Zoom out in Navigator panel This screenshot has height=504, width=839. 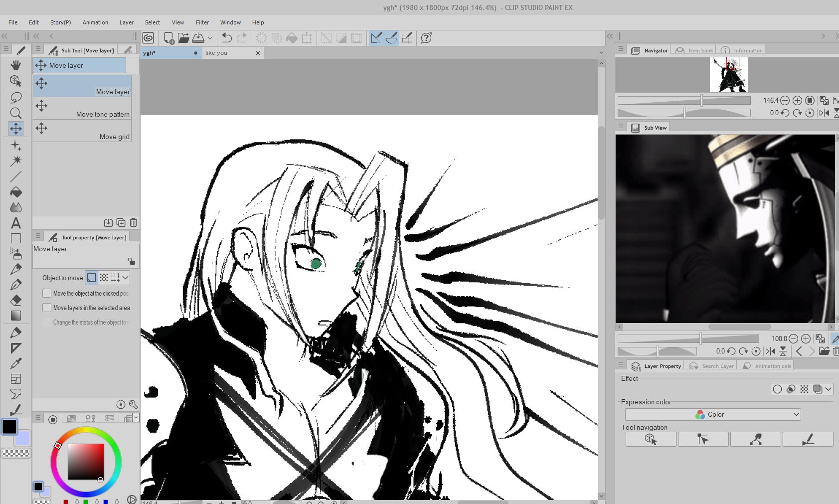[785, 100]
